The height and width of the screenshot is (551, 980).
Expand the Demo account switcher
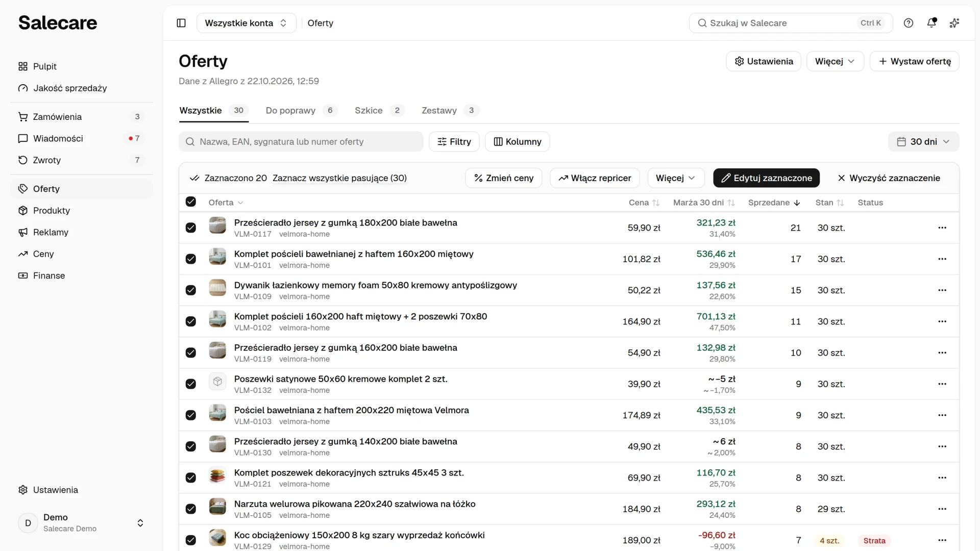tap(82, 523)
